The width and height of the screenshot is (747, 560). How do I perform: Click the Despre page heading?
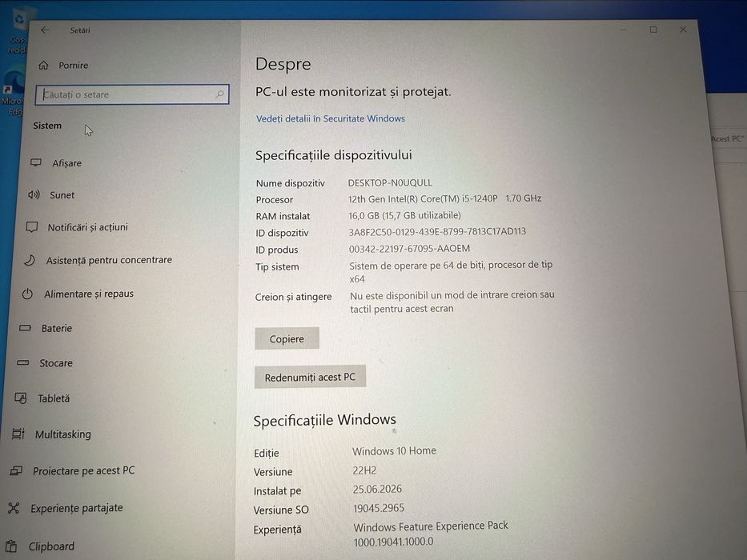click(x=283, y=64)
